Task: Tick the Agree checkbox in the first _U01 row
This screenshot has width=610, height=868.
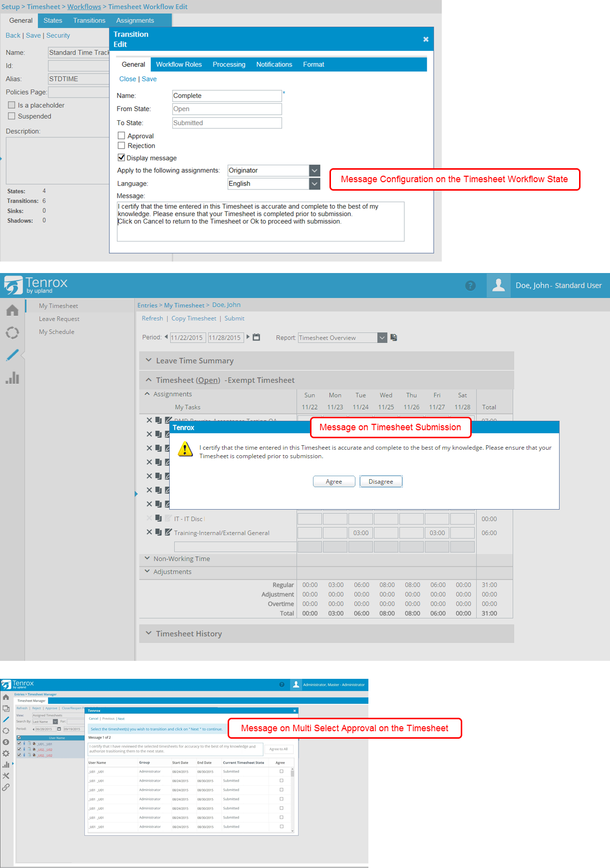Action: [x=282, y=771]
